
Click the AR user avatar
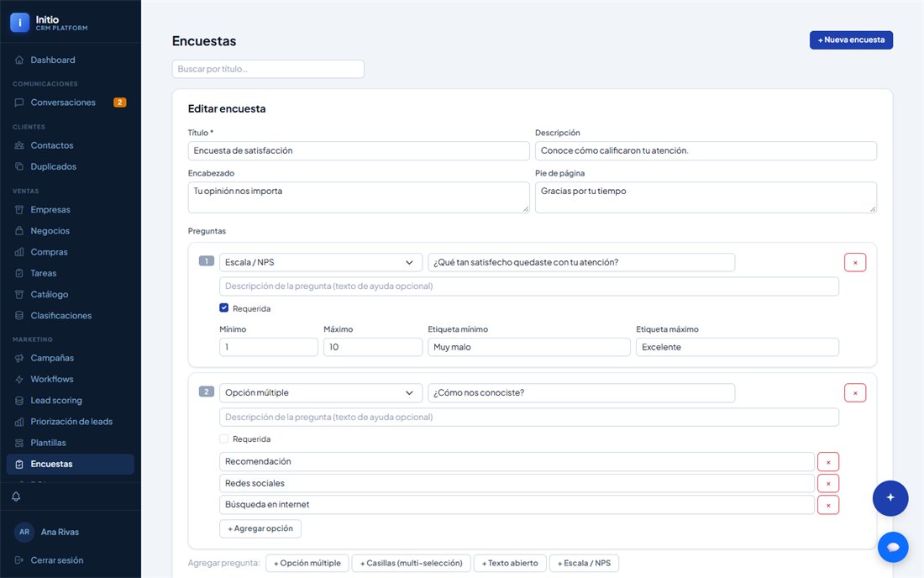click(x=24, y=532)
